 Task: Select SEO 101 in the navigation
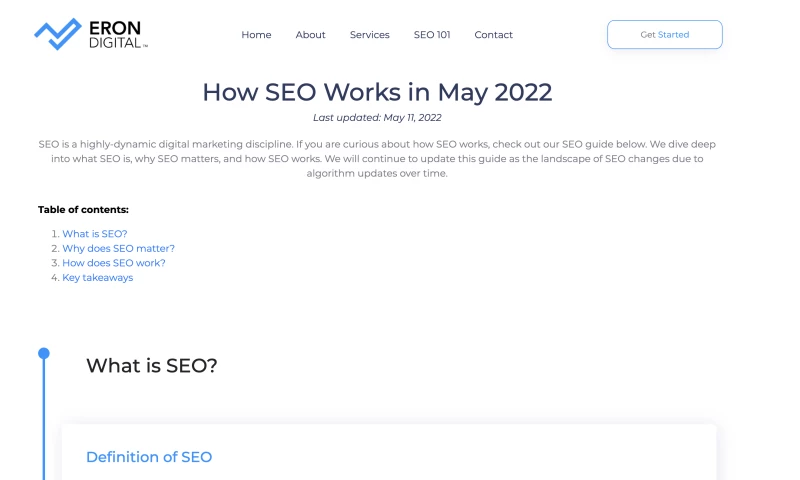tap(432, 35)
